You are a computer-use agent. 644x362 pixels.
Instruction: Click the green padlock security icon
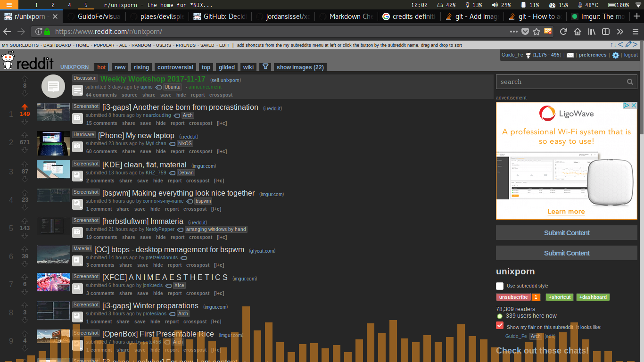pos(47,32)
